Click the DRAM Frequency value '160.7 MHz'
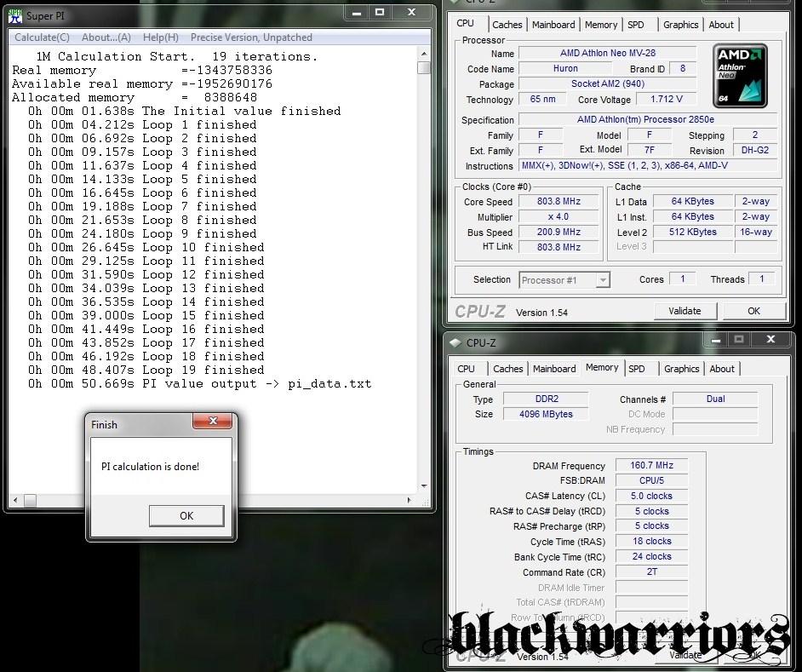The height and width of the screenshot is (672, 802). (x=651, y=465)
